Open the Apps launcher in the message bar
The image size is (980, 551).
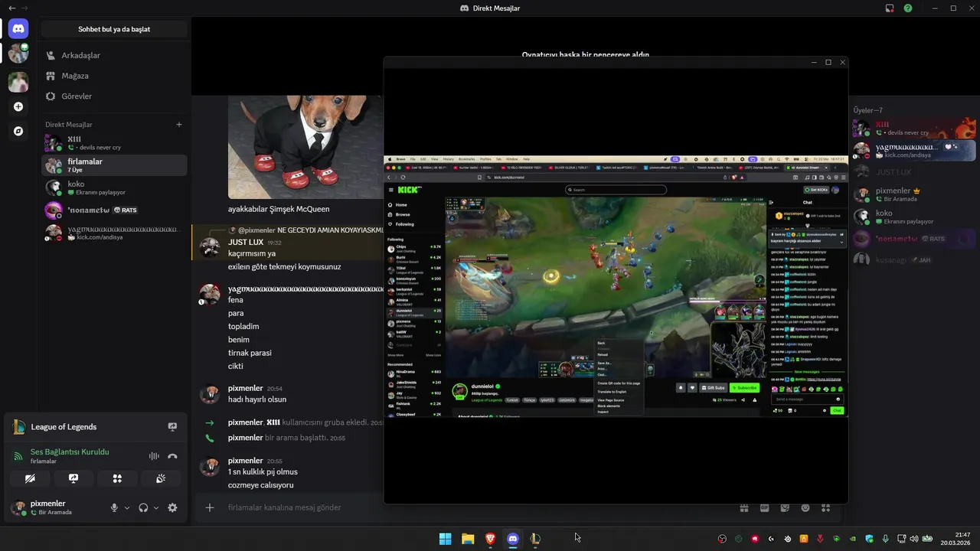pyautogui.click(x=826, y=507)
